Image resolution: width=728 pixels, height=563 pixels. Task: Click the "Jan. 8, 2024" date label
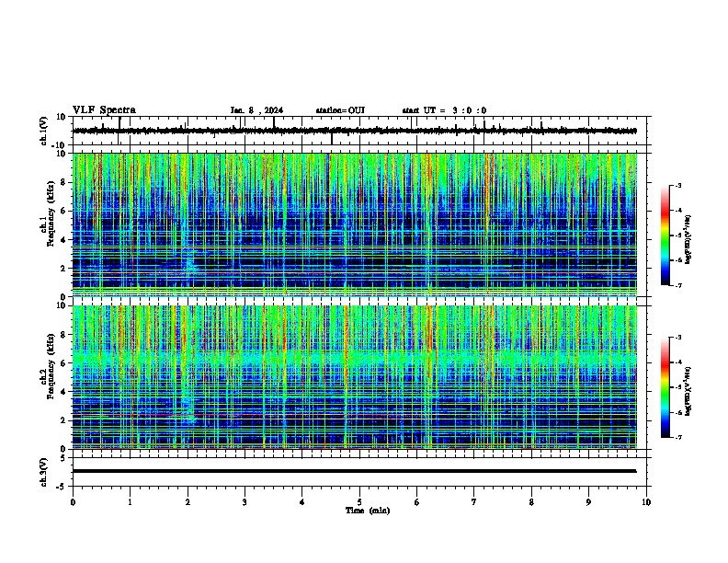click(x=256, y=110)
